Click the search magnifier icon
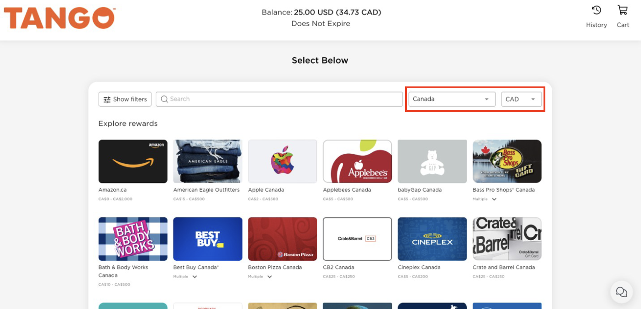Screen dimensions: 644x311 click(x=165, y=100)
